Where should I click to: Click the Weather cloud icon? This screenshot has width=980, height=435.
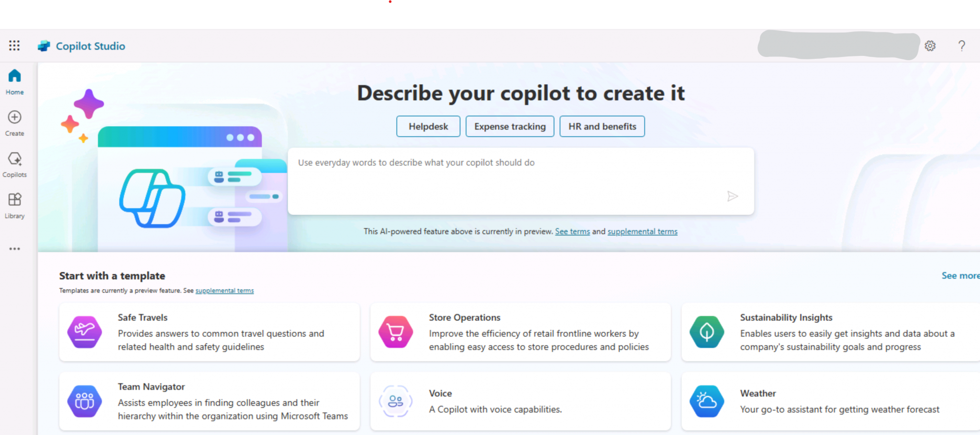click(x=707, y=401)
